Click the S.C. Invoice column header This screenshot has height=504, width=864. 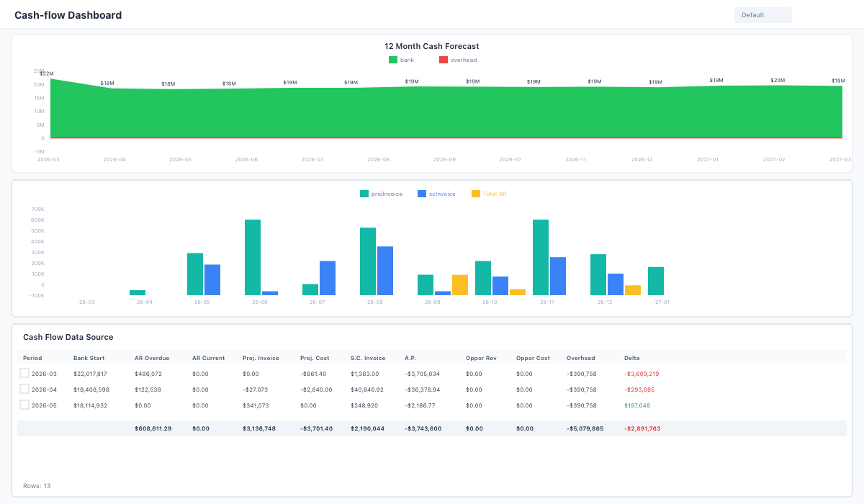pos(368,358)
